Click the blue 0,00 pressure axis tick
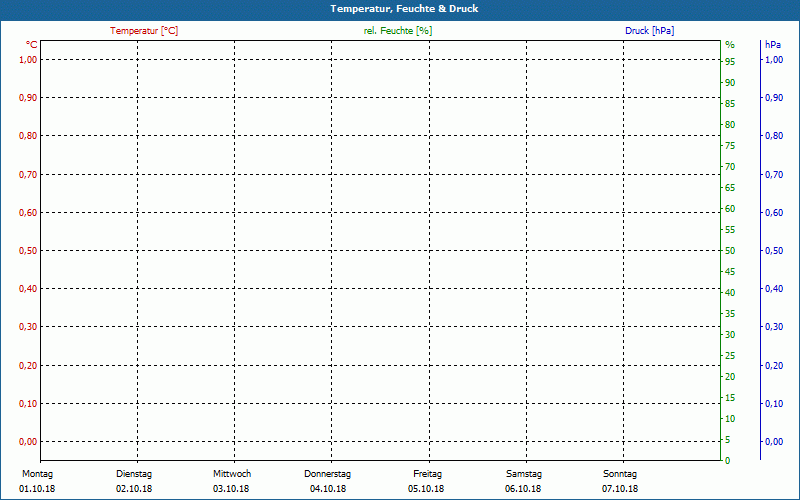Viewport: 800px width, 500px height. pos(773,442)
